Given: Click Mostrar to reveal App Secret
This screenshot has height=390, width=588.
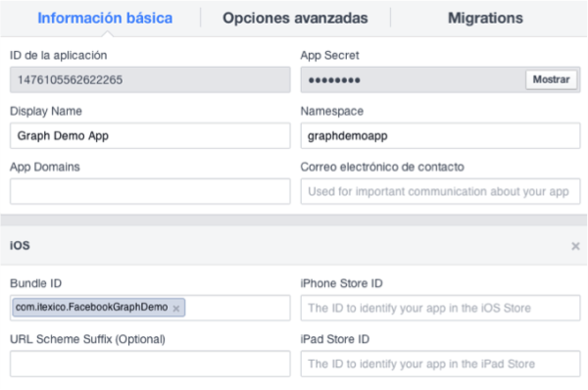Looking at the screenshot, I should tap(551, 79).
